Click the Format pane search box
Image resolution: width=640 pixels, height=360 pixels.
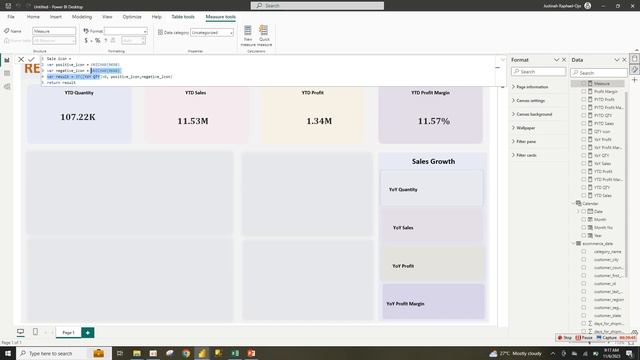coord(538,72)
